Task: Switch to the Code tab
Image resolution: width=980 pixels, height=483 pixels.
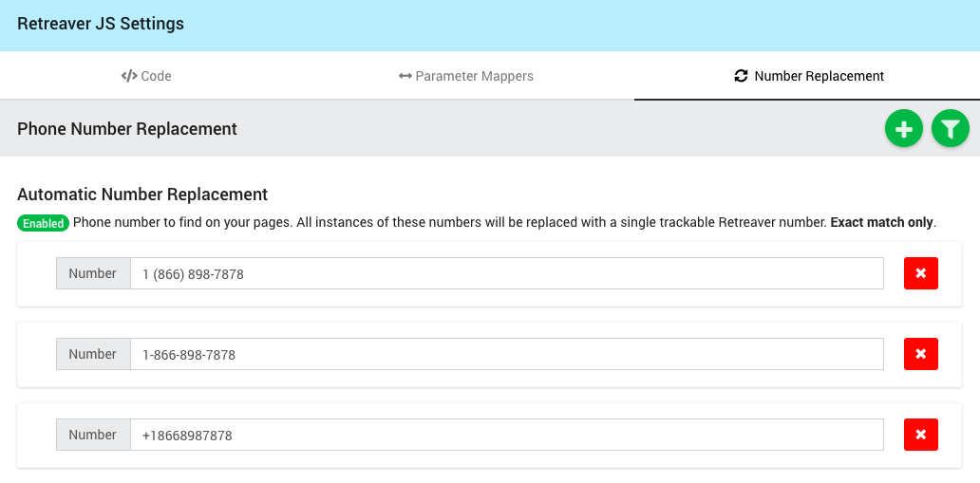Action: tap(146, 76)
